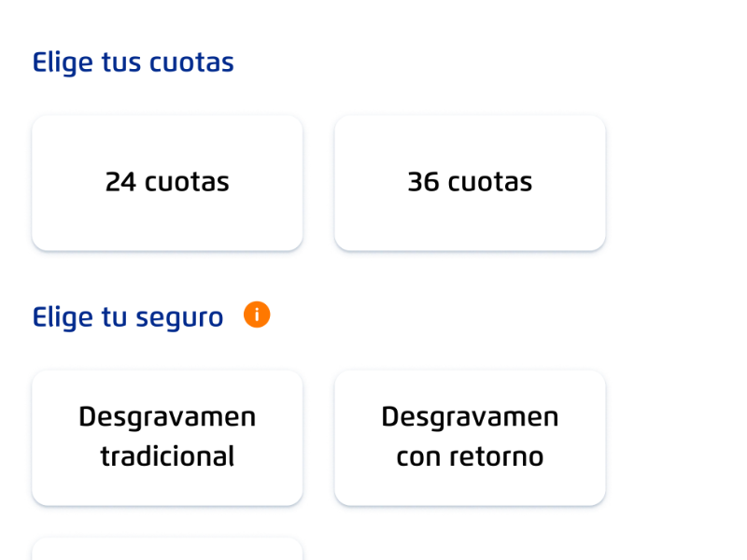This screenshot has height=560, width=747.
Task: Activate the 24 cuotas payment choice
Action: [x=167, y=182]
